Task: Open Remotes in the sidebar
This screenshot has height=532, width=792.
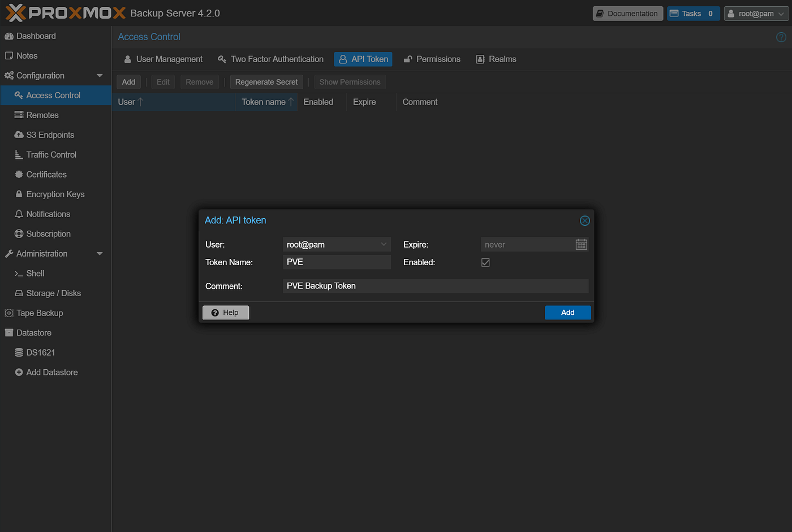Action: [55, 115]
